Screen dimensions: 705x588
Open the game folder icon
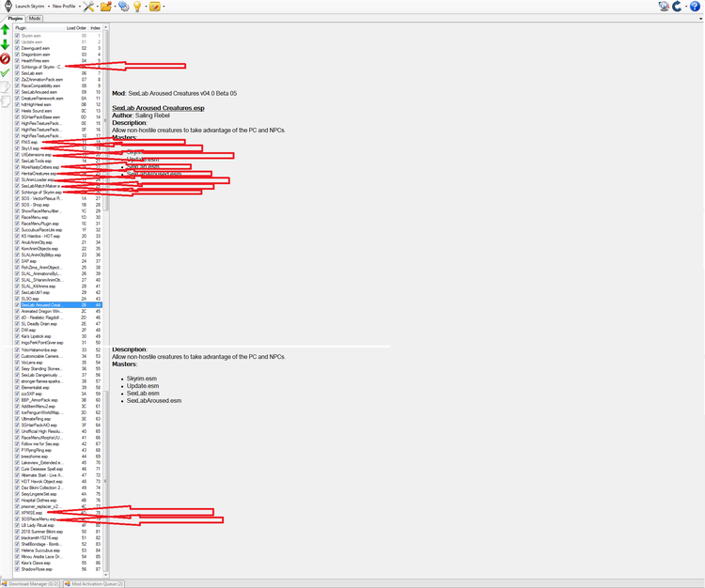[x=105, y=7]
